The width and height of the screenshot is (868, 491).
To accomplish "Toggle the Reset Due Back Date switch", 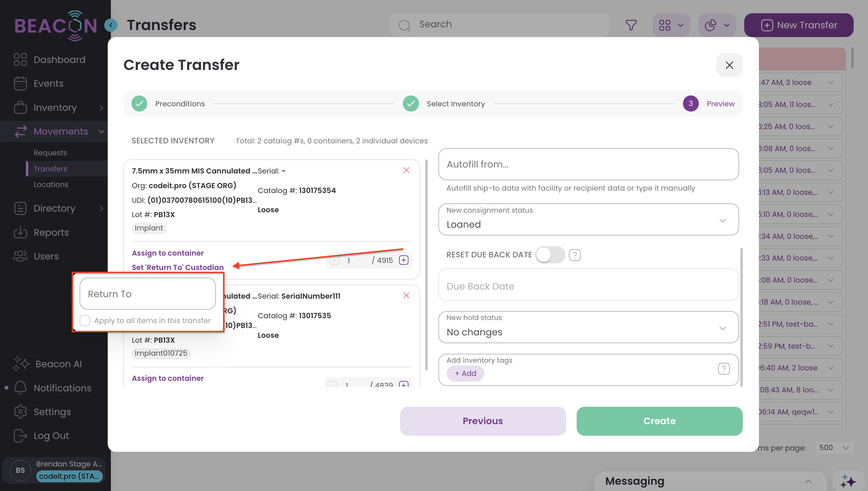I will click(550, 255).
